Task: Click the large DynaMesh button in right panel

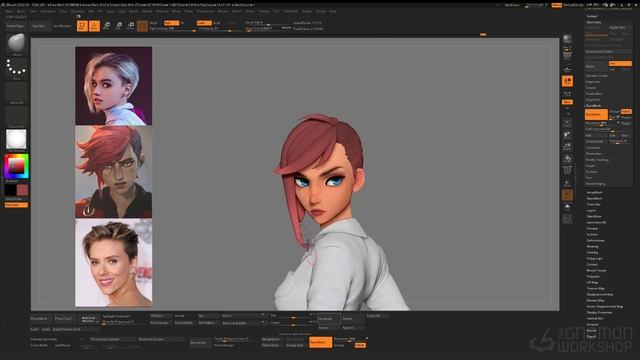Action: tap(596, 115)
